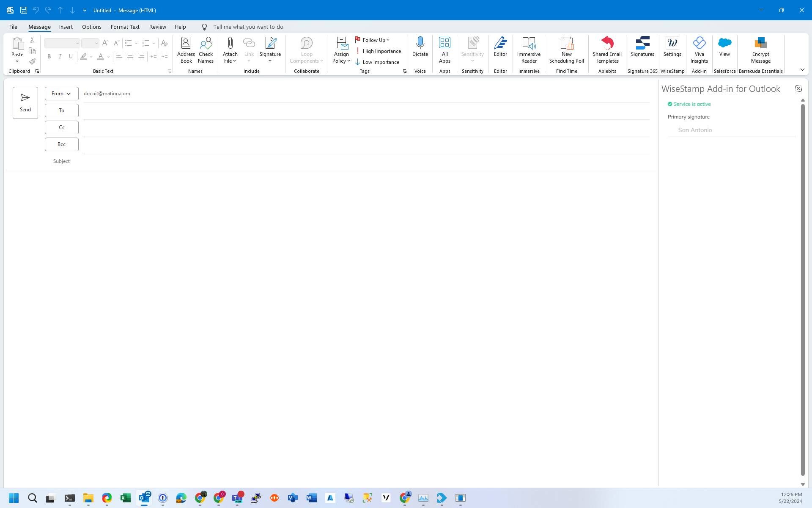The height and width of the screenshot is (508, 812).
Task: Open WiseStamp Settings
Action: (672, 47)
